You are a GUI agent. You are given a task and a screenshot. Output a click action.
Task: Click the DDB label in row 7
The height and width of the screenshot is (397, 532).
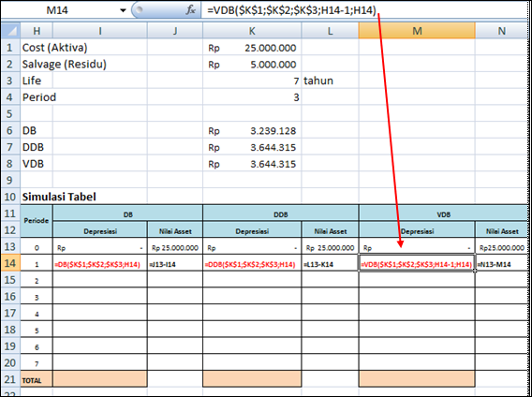(33, 147)
